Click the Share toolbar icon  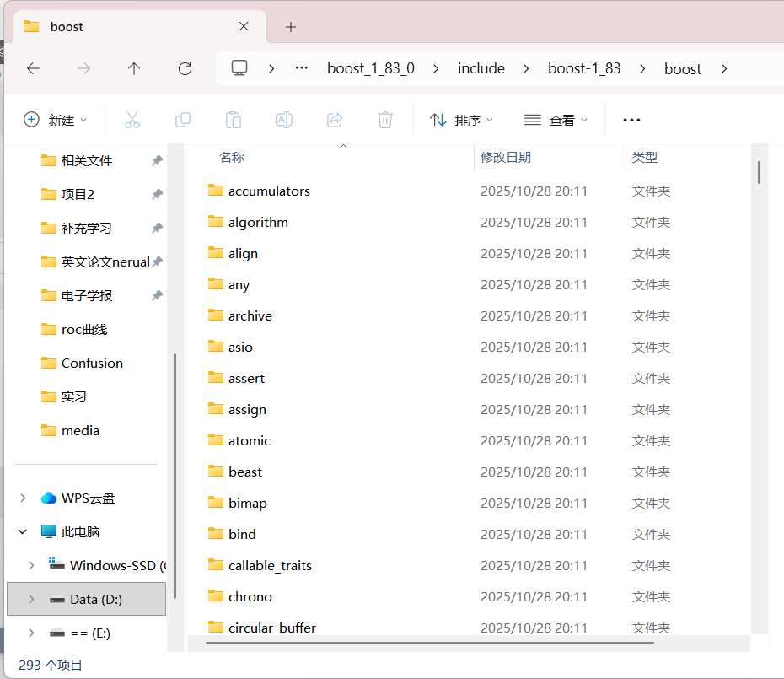tap(335, 120)
